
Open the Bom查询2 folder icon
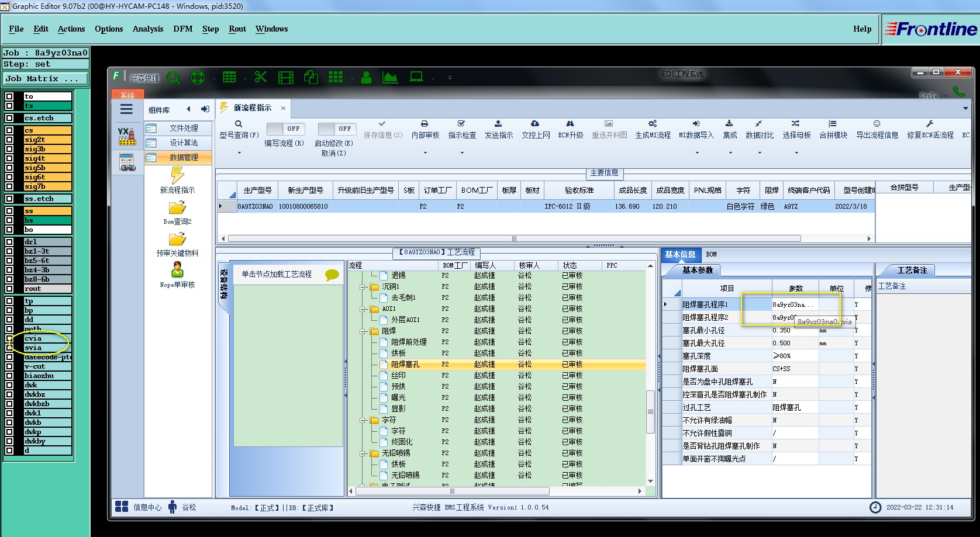(x=177, y=208)
